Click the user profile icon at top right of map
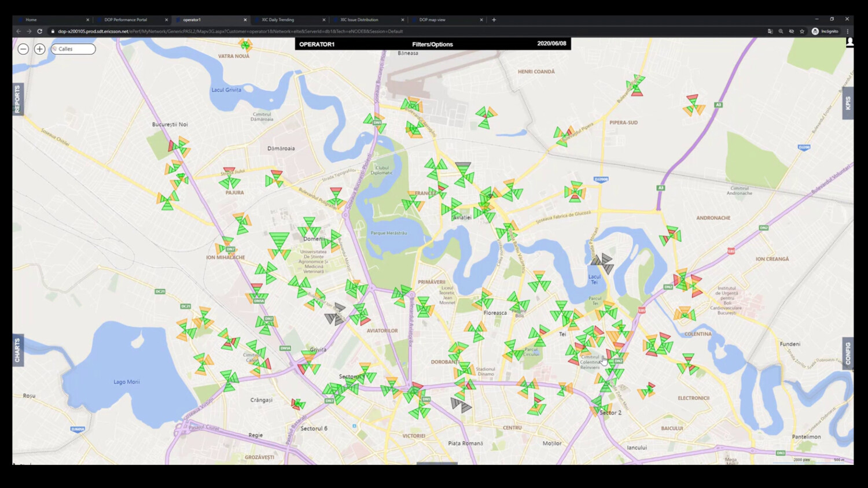 tap(849, 42)
